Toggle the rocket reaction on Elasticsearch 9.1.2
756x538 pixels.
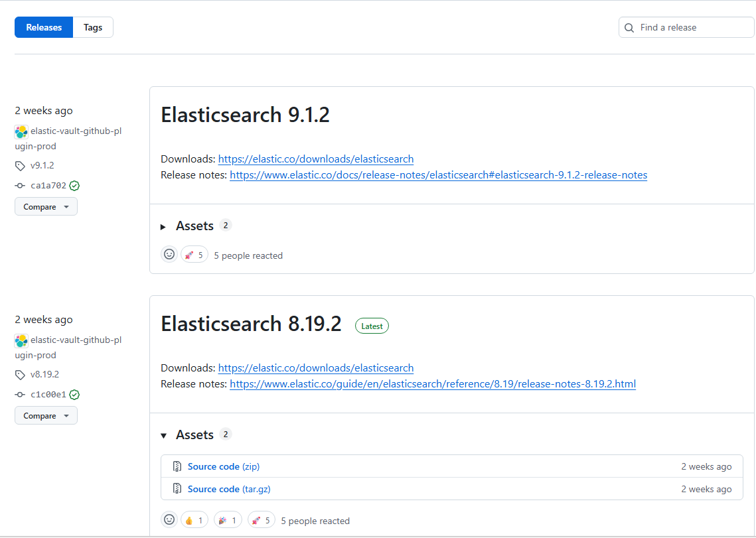pos(194,254)
